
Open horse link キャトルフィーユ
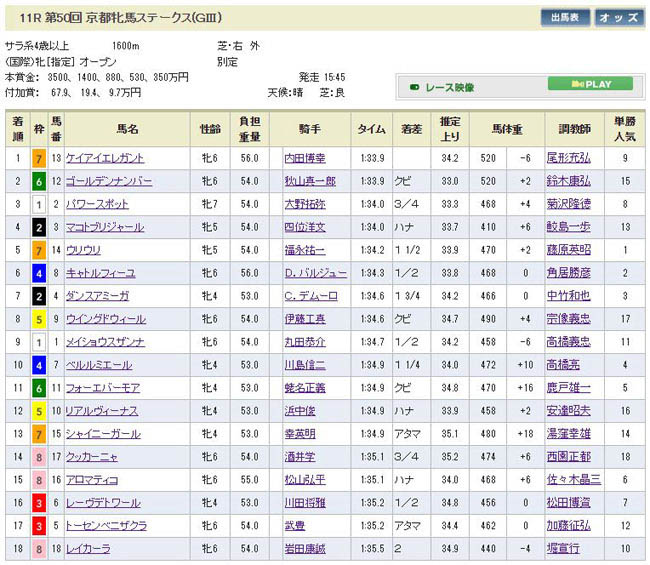pos(100,273)
